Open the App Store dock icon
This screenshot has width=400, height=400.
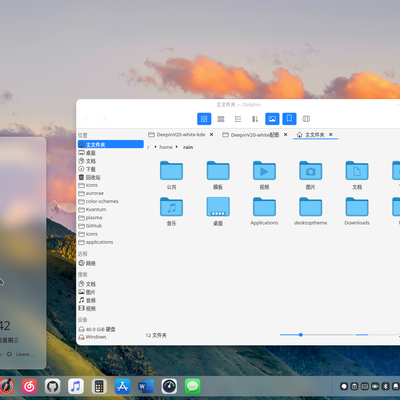point(123,387)
